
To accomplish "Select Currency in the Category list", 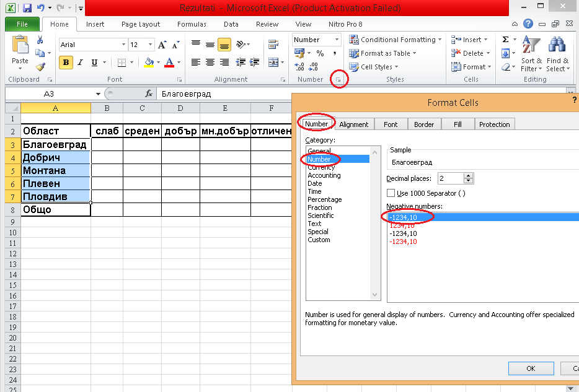I will point(321,167).
